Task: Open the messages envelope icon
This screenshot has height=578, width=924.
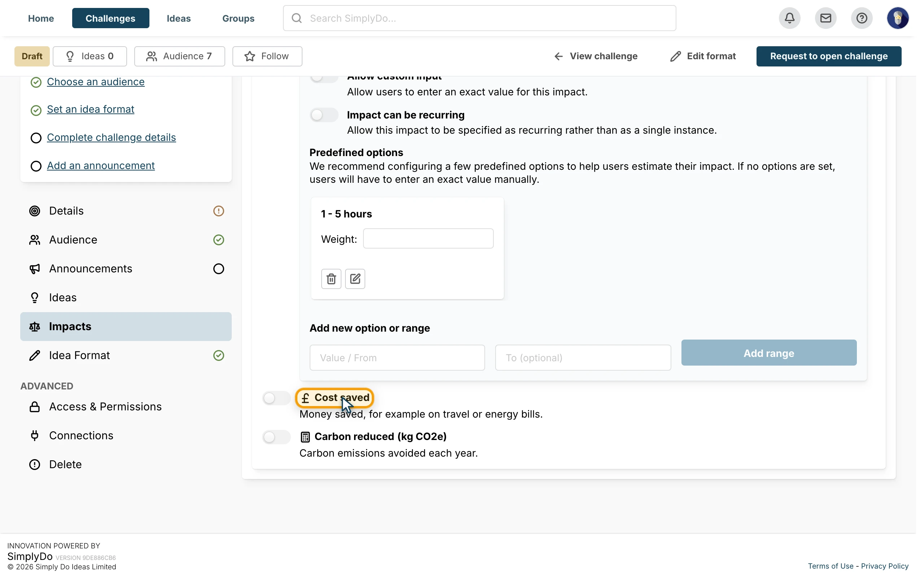Action: (x=825, y=18)
